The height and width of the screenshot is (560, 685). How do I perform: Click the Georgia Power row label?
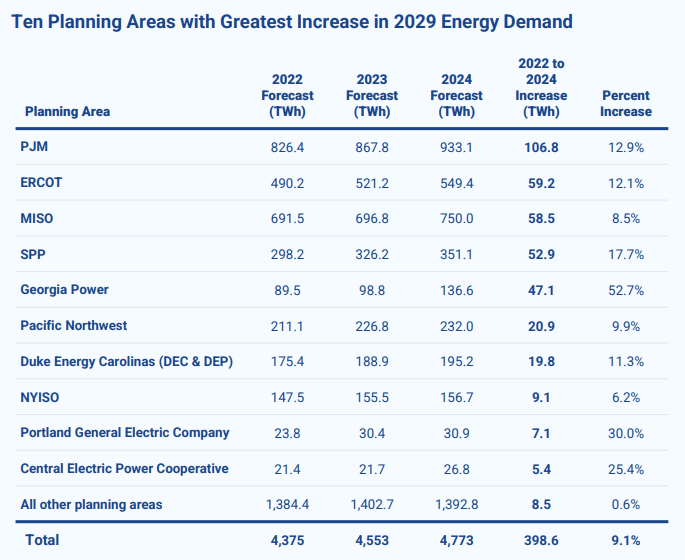(x=64, y=290)
